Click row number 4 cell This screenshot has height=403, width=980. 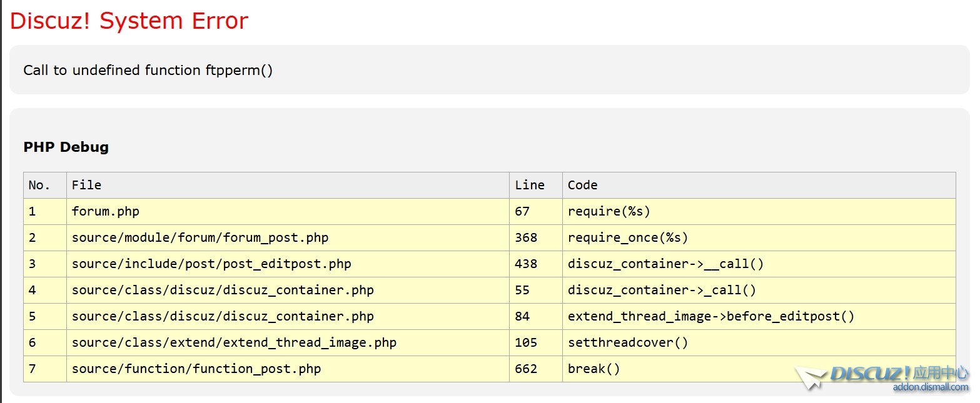[x=45, y=291]
